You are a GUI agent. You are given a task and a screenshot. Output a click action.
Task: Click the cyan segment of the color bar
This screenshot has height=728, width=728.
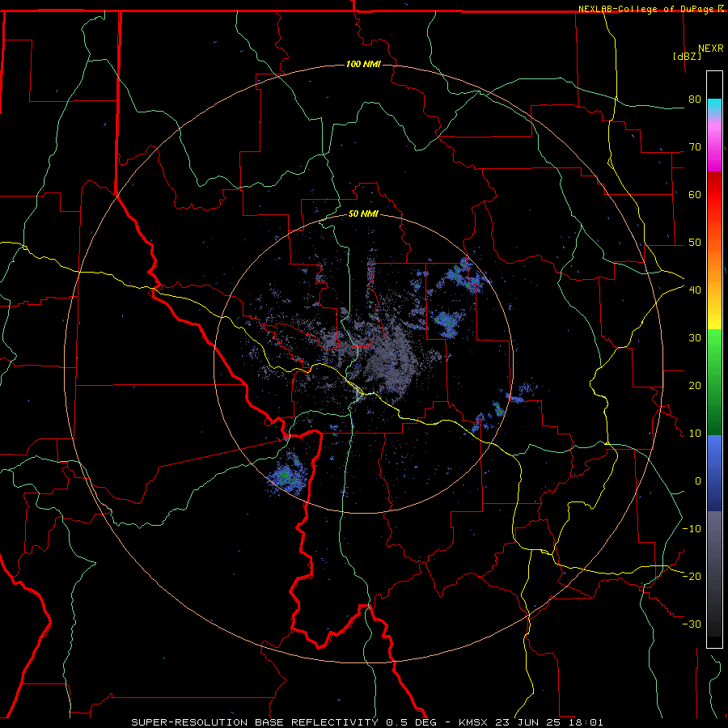714,107
